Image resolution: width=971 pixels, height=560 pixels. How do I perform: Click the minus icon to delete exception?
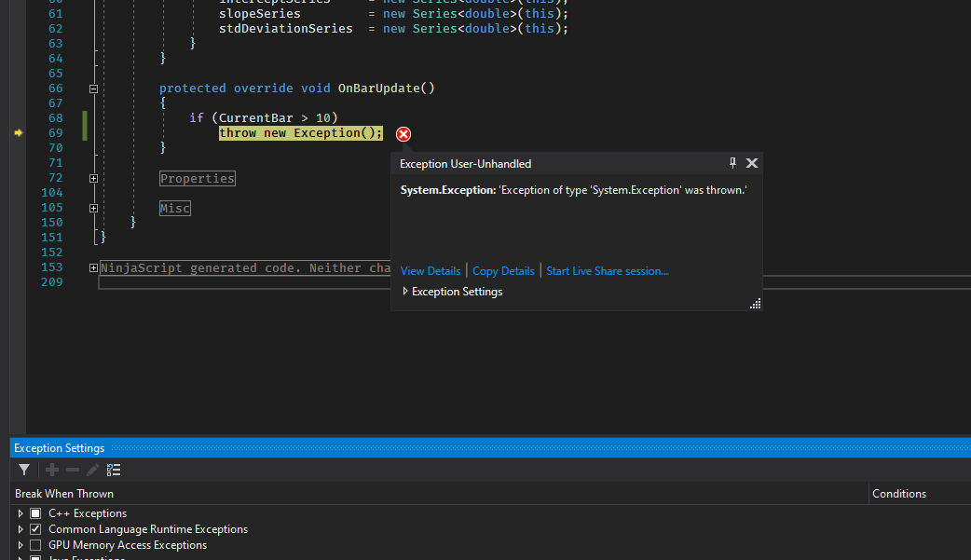[x=73, y=470]
